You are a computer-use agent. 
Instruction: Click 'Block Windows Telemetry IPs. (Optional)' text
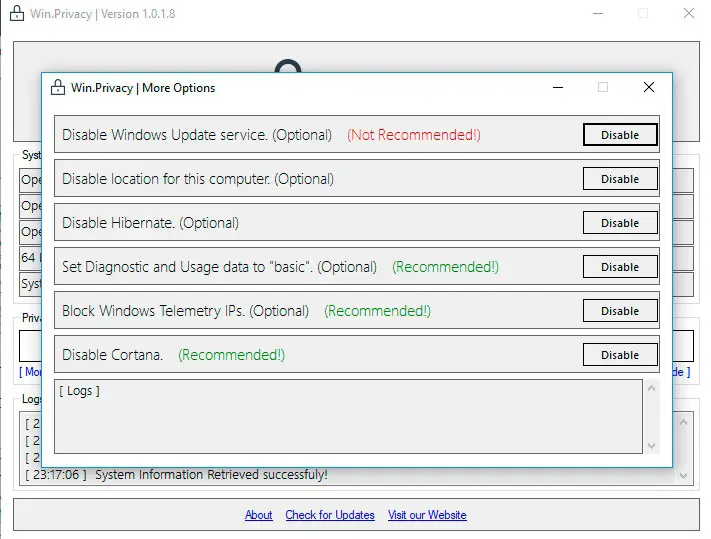tap(185, 311)
